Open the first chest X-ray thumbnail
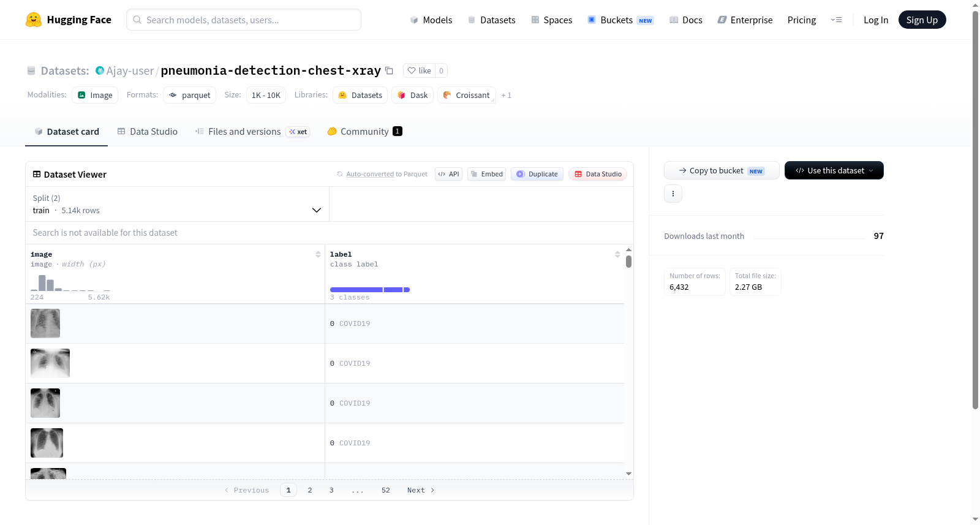 point(45,323)
